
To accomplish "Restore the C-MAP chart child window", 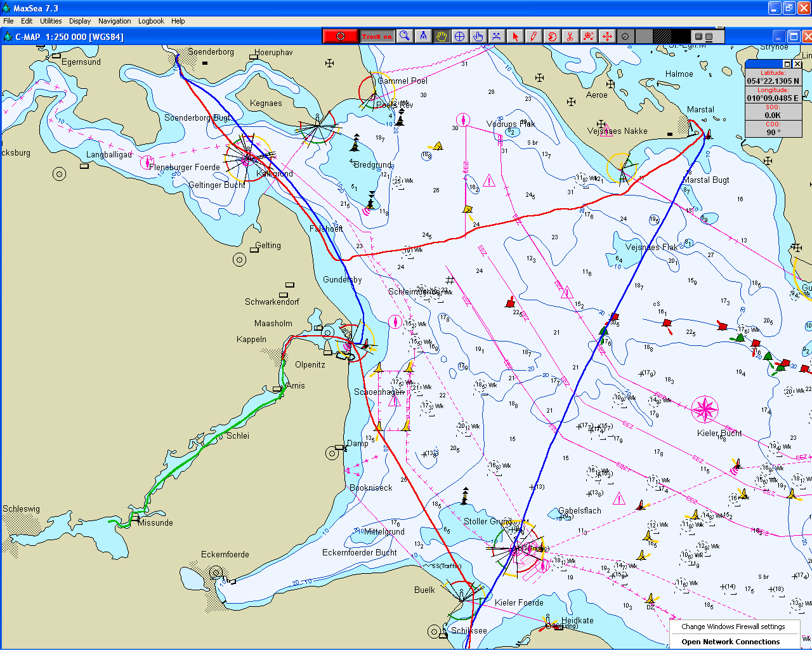I will pos(793,36).
